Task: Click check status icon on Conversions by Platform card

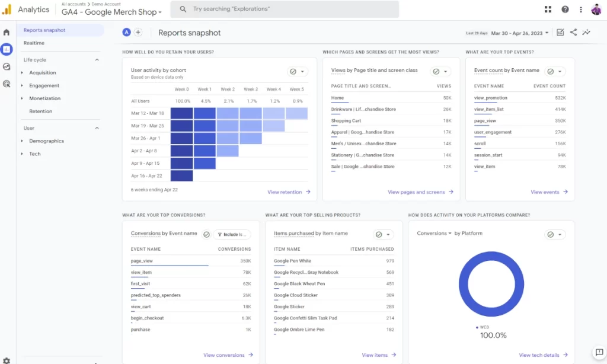Action: coord(551,235)
